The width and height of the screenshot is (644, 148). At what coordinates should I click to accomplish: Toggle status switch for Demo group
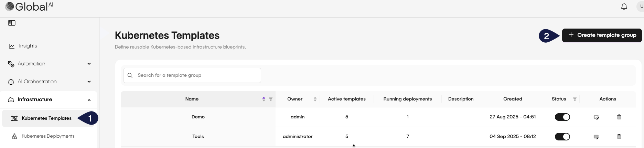click(562, 117)
